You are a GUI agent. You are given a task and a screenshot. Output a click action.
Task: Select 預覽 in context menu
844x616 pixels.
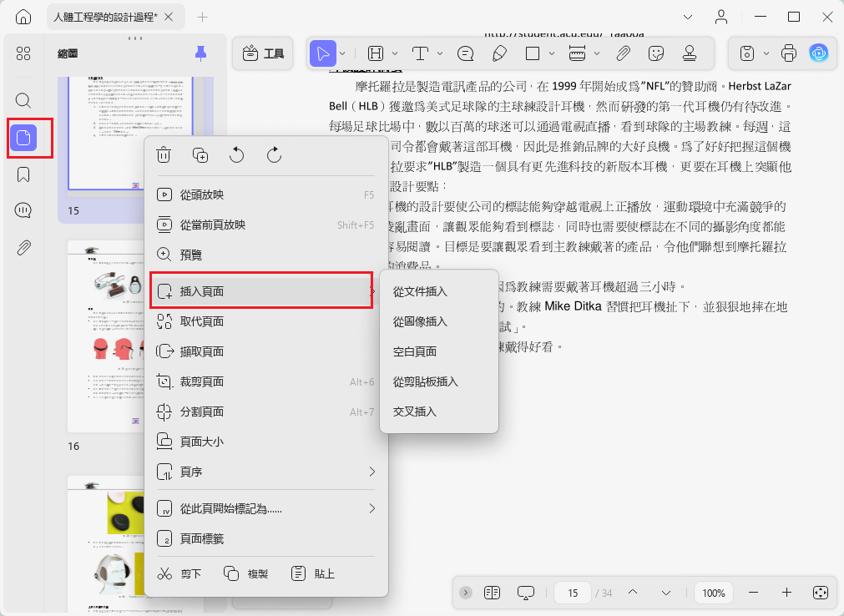[x=266, y=255]
